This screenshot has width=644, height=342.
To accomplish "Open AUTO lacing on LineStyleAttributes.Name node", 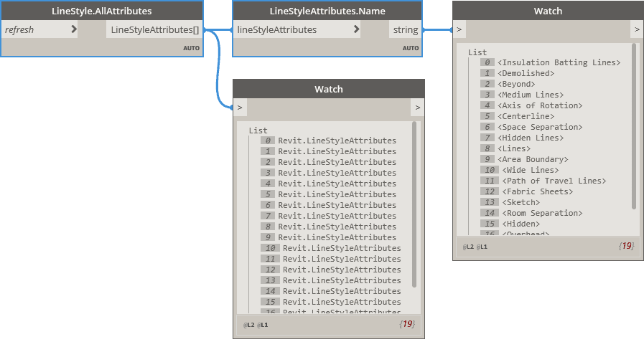I will coord(410,48).
